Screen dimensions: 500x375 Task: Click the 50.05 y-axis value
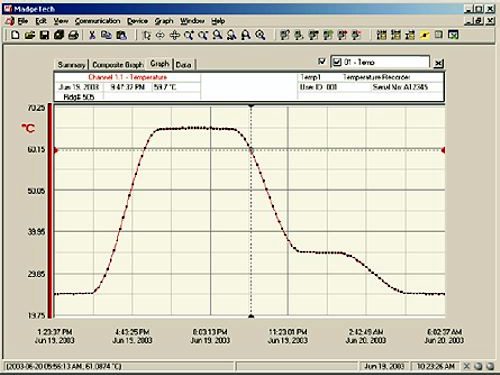click(36, 191)
